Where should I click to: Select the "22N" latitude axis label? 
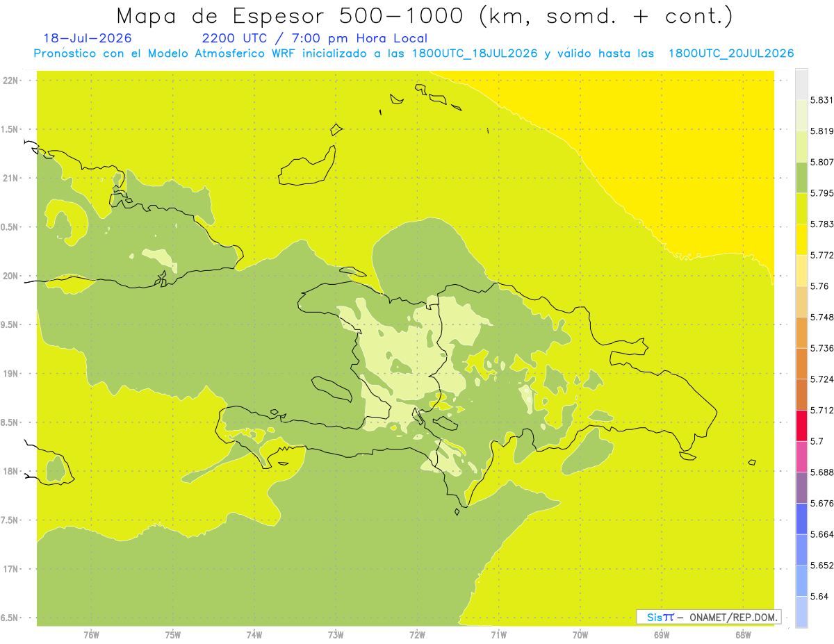pyautogui.click(x=10, y=81)
